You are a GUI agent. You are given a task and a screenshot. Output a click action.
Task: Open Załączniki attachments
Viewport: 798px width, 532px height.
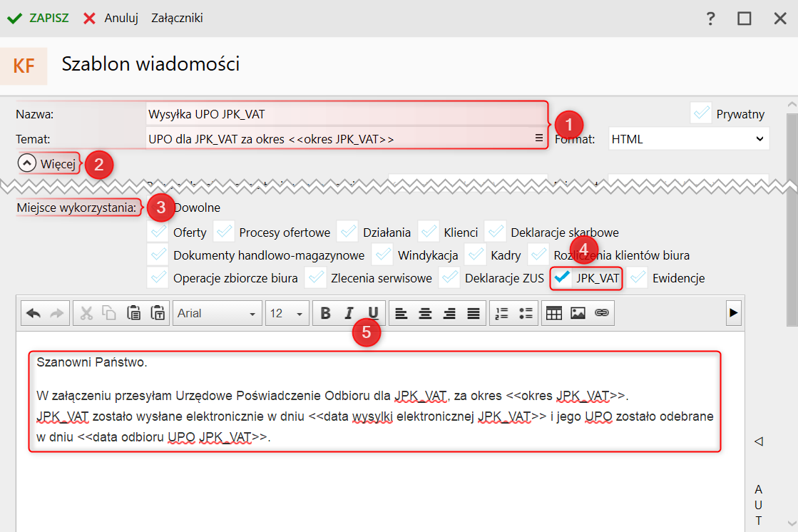177,19
